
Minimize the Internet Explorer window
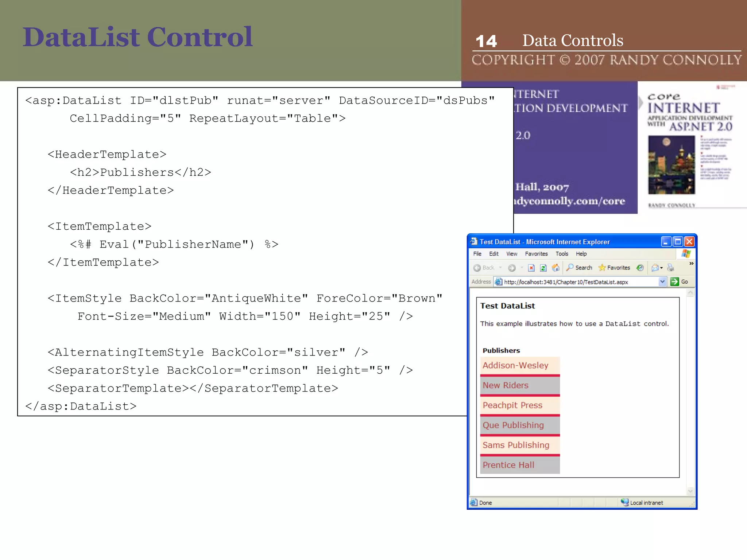[666, 241]
